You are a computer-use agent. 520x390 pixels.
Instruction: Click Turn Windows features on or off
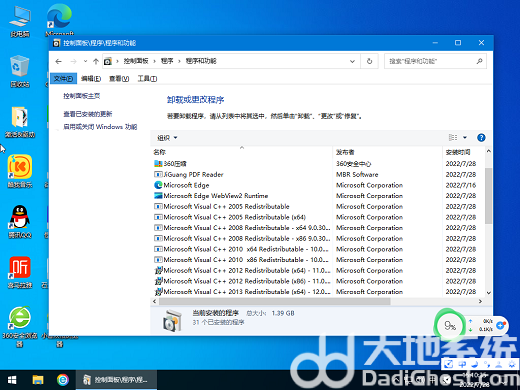[100, 127]
